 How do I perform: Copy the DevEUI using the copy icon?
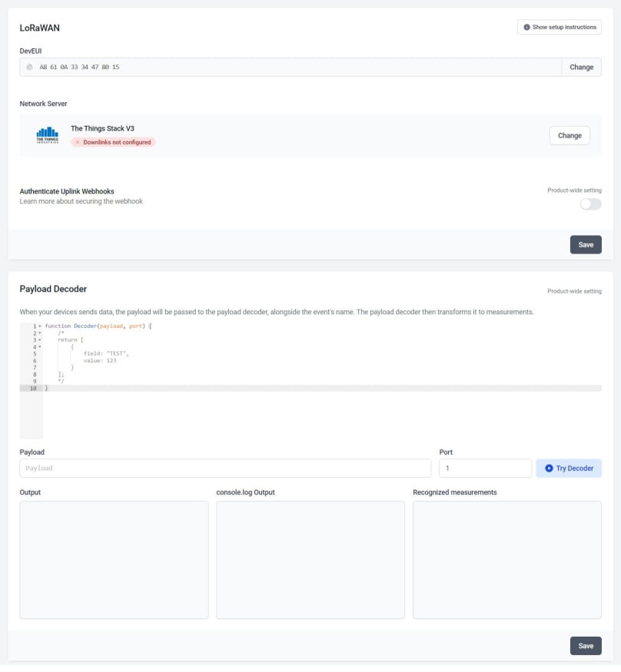pyautogui.click(x=28, y=67)
